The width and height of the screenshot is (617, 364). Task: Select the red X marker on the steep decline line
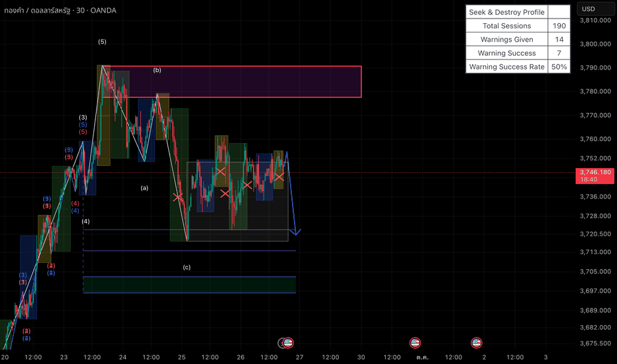coord(178,197)
